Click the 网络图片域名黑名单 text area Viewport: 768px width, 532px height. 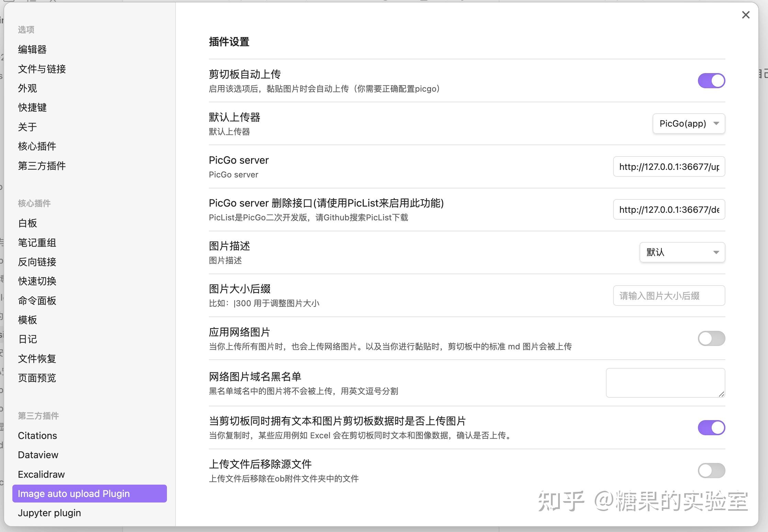(x=665, y=382)
